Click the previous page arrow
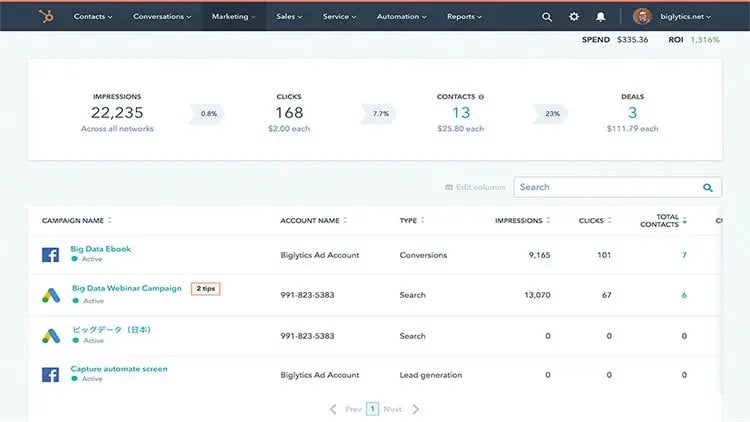The height and width of the screenshot is (422, 750). pyautogui.click(x=333, y=409)
